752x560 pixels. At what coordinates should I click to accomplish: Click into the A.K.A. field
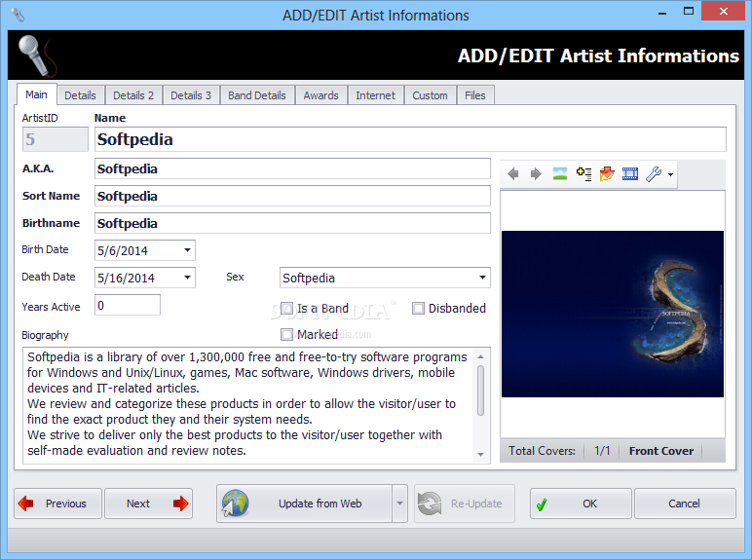click(292, 168)
